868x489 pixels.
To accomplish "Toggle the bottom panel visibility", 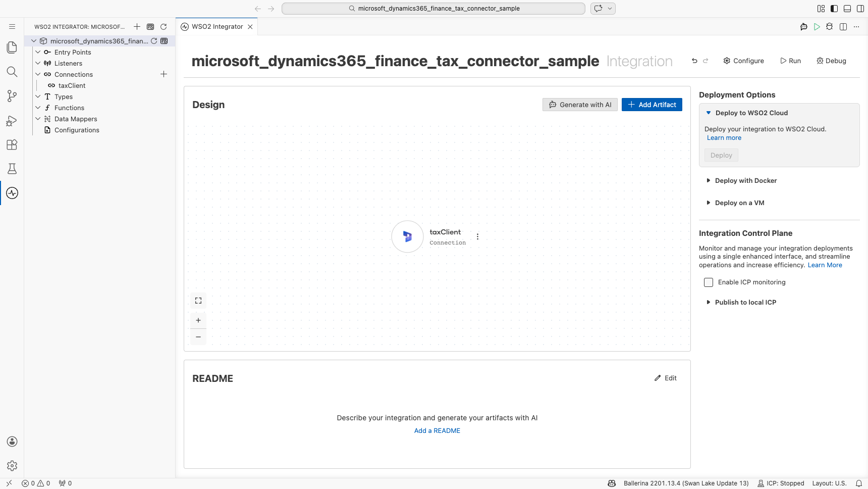I will click(x=847, y=9).
